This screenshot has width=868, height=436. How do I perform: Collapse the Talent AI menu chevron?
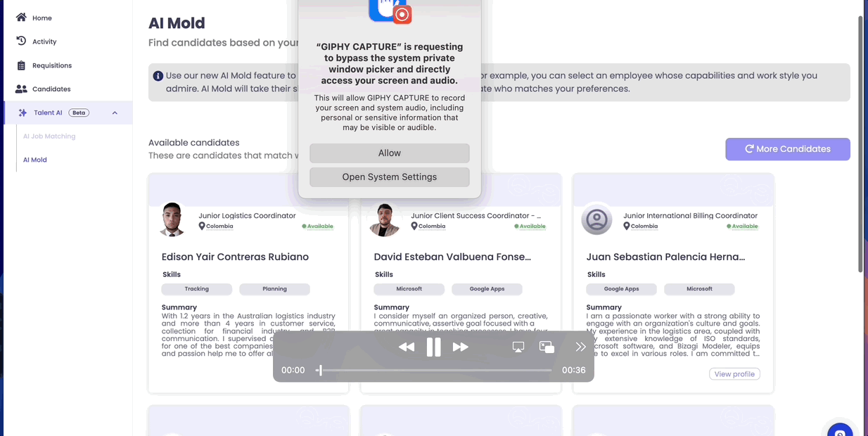pyautogui.click(x=115, y=113)
